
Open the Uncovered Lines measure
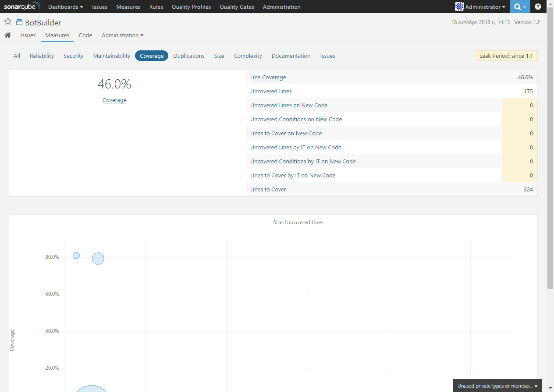(x=270, y=91)
